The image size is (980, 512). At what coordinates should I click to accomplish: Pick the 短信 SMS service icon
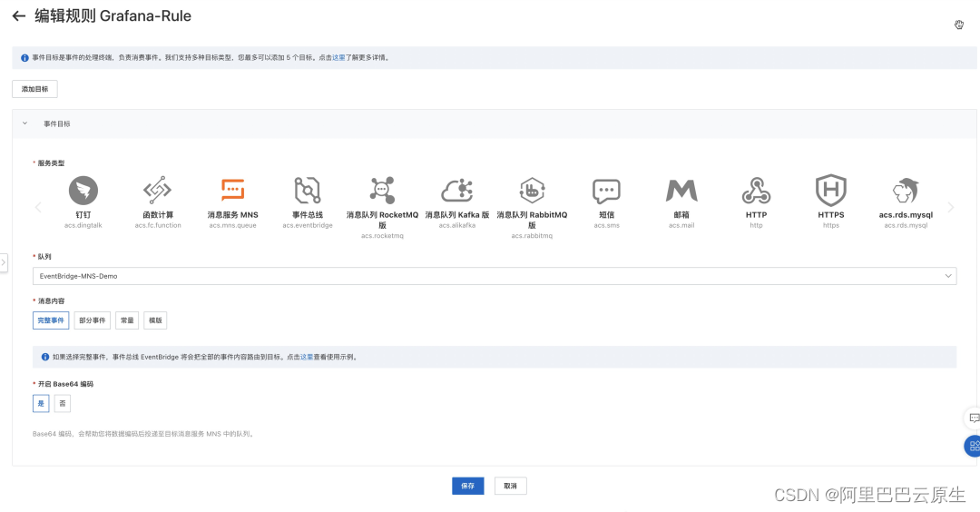(606, 191)
